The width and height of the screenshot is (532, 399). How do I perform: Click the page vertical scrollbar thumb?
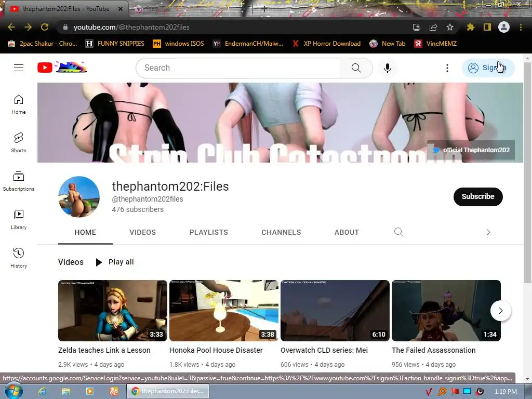[528, 173]
